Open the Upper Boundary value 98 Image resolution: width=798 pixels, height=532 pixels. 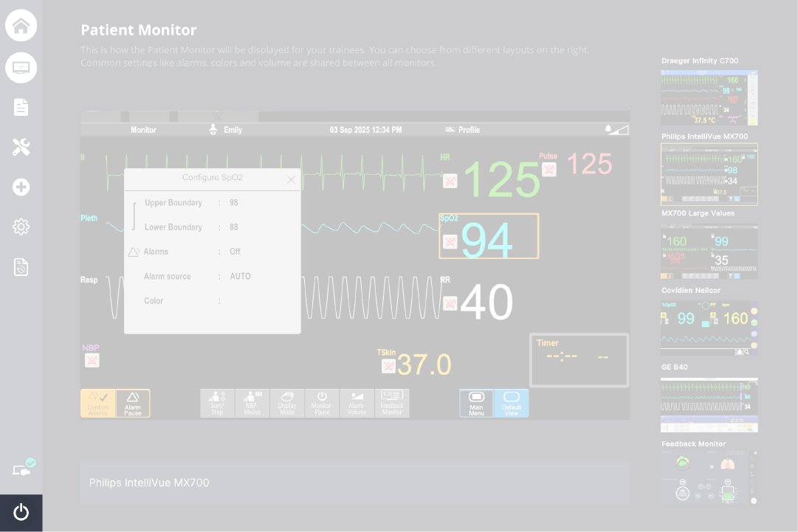[234, 203]
